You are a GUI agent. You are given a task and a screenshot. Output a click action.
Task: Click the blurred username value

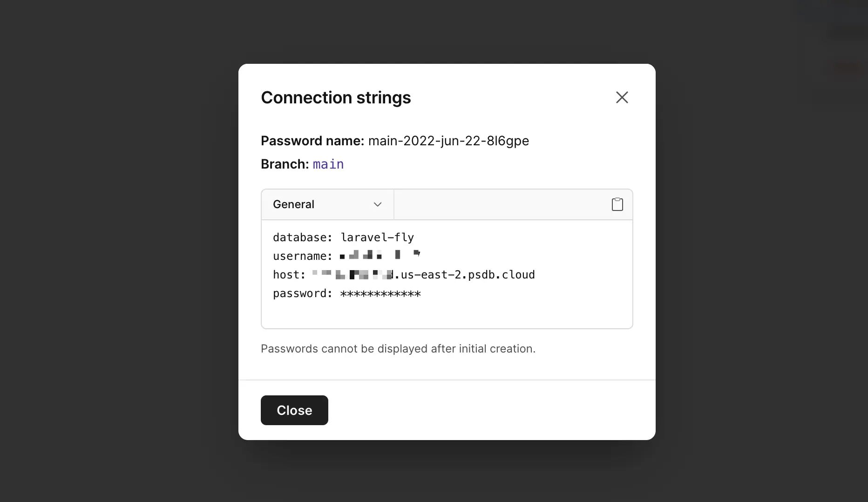pos(380,255)
